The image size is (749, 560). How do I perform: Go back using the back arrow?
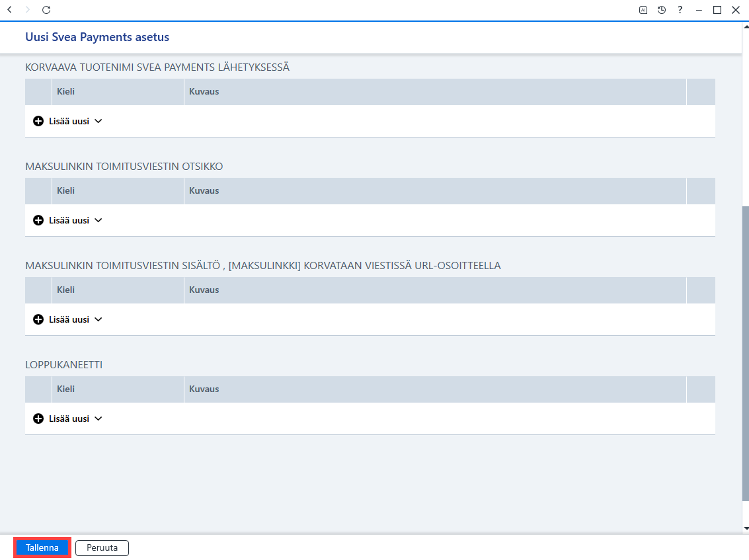coord(9,9)
